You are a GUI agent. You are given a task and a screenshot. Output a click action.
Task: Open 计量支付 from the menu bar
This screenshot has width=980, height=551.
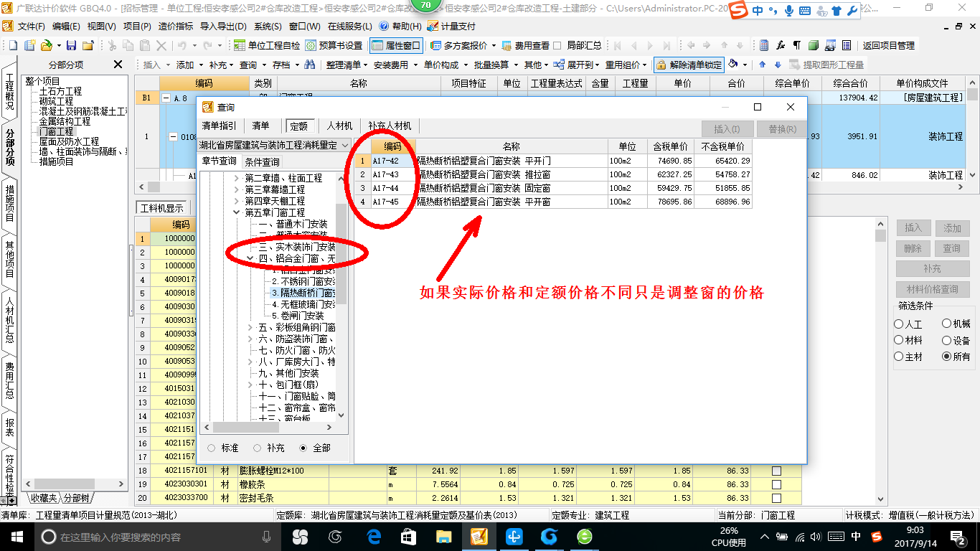(x=451, y=26)
